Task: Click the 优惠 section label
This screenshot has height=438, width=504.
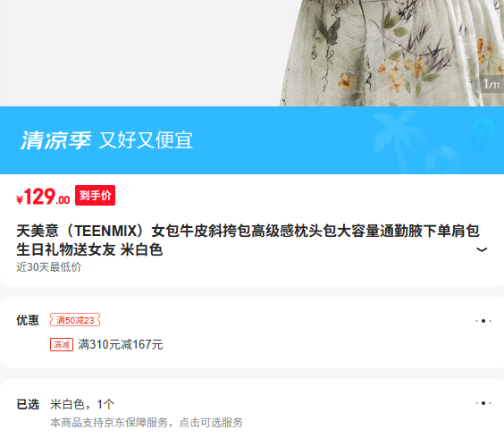Action: 28,320
